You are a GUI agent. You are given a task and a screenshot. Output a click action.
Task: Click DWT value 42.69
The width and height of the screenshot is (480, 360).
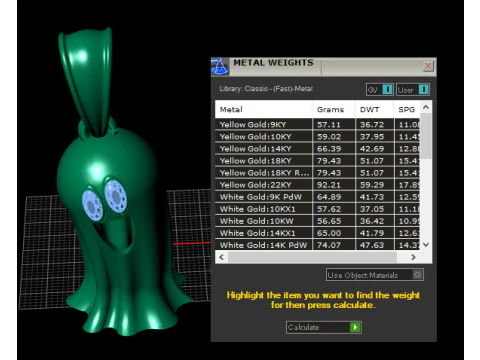click(372, 149)
